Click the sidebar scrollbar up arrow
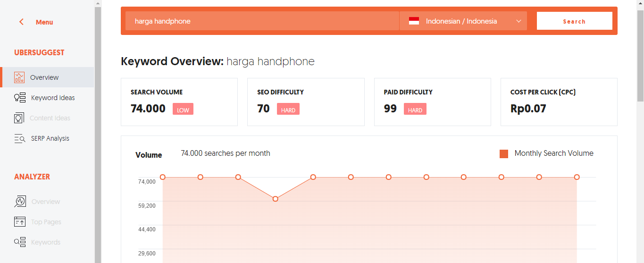 (x=98, y=4)
